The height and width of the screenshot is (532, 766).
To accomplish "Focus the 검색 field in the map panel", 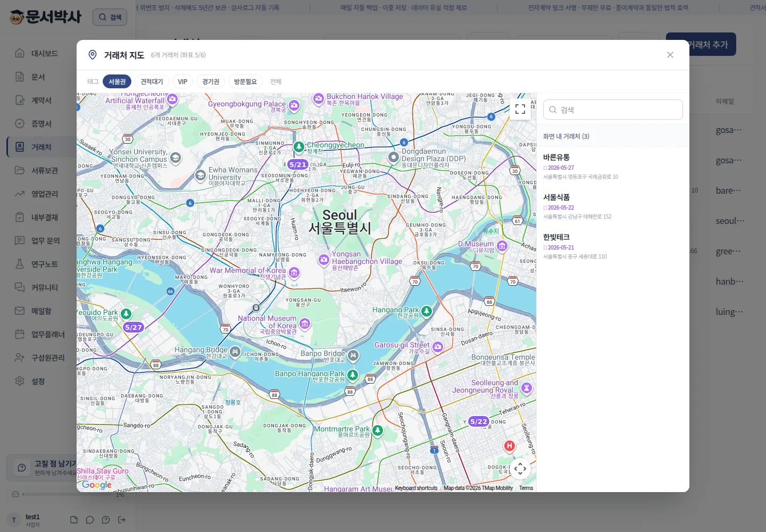I will (613, 110).
